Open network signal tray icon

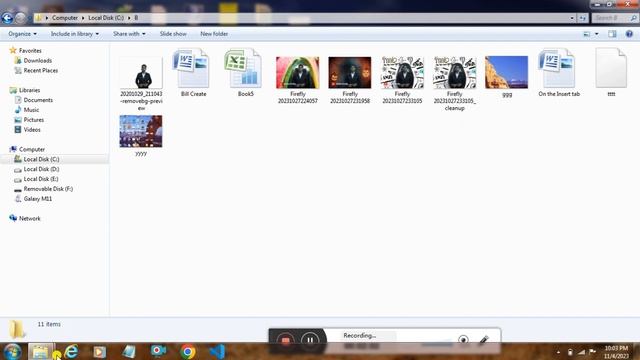581,352
